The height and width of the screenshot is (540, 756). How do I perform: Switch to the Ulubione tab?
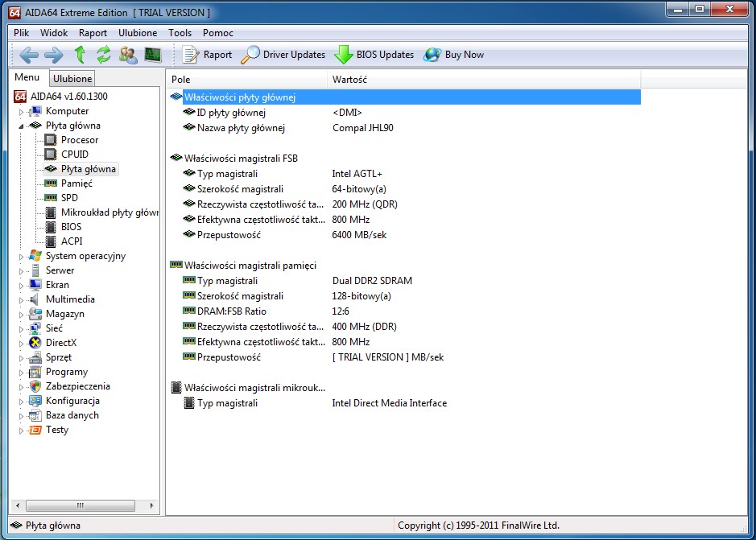point(72,79)
